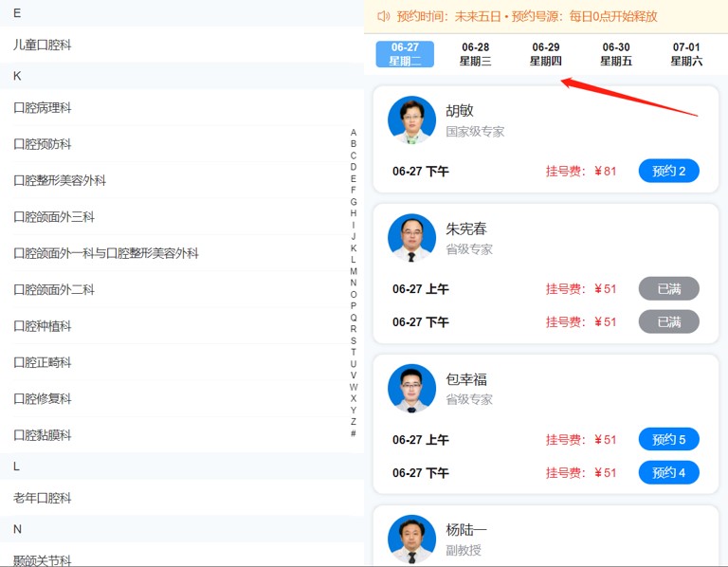The height and width of the screenshot is (567, 728).
Task: Switch to the 06-29 星期四 date tab
Action: pos(546,54)
